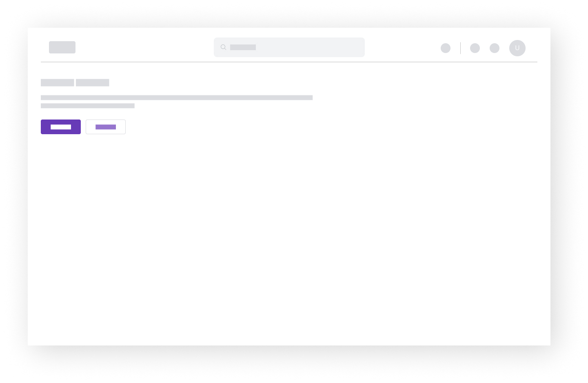Click the empty header space right of the logo

click(143, 47)
